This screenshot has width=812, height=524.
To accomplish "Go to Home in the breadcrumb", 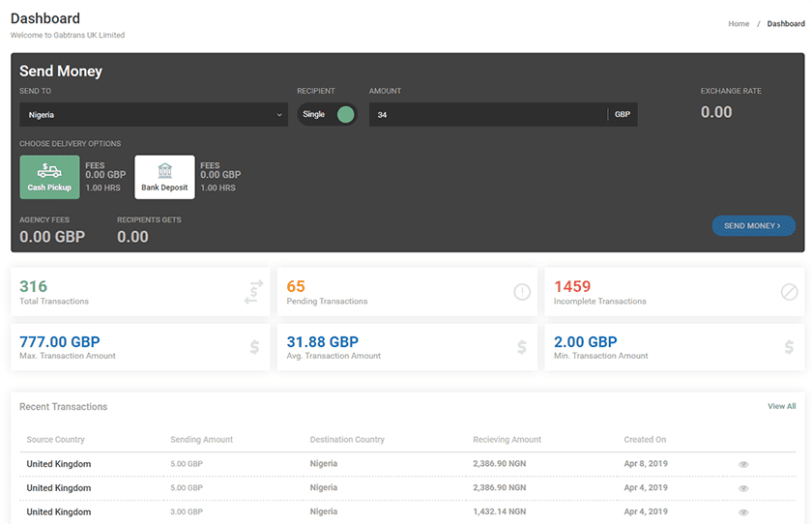I will click(x=739, y=23).
